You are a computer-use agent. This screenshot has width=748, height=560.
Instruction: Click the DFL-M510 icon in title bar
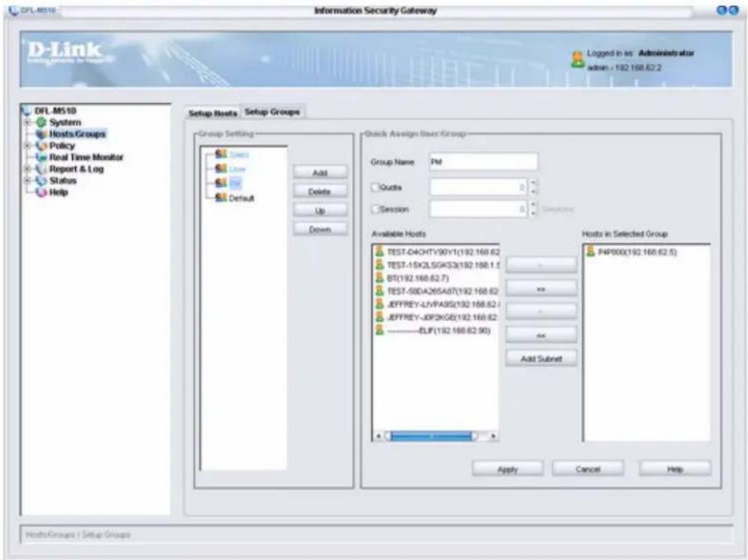click(14, 10)
